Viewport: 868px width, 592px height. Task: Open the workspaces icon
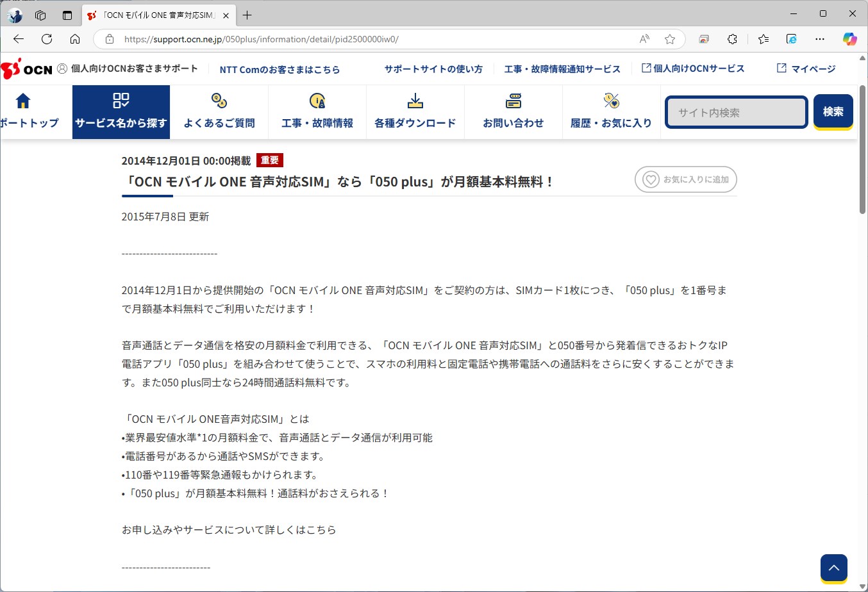[40, 15]
